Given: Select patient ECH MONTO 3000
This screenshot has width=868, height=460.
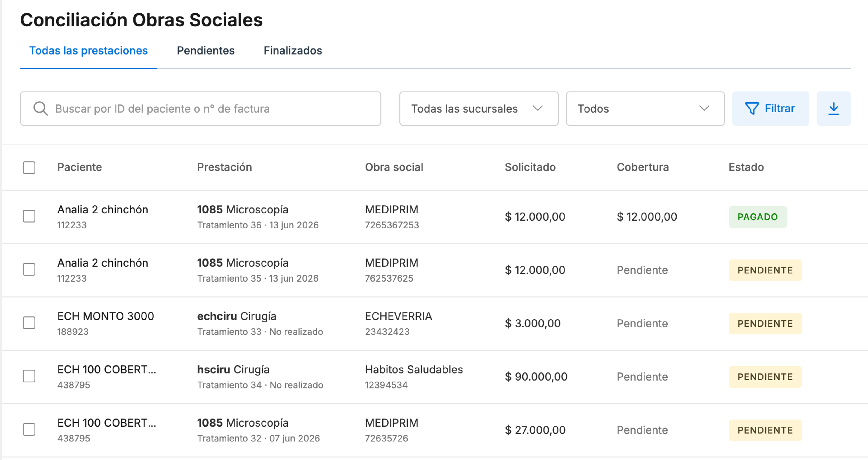Looking at the screenshot, I should (x=106, y=316).
